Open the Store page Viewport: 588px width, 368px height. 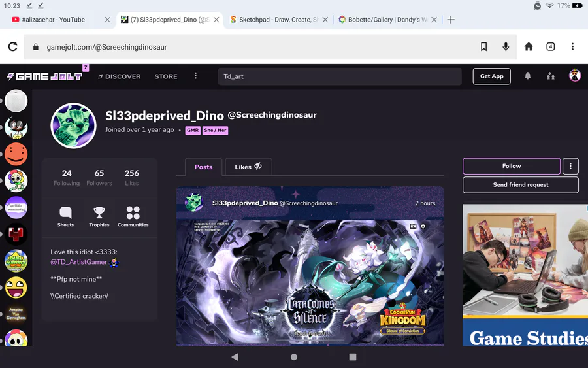(166, 76)
